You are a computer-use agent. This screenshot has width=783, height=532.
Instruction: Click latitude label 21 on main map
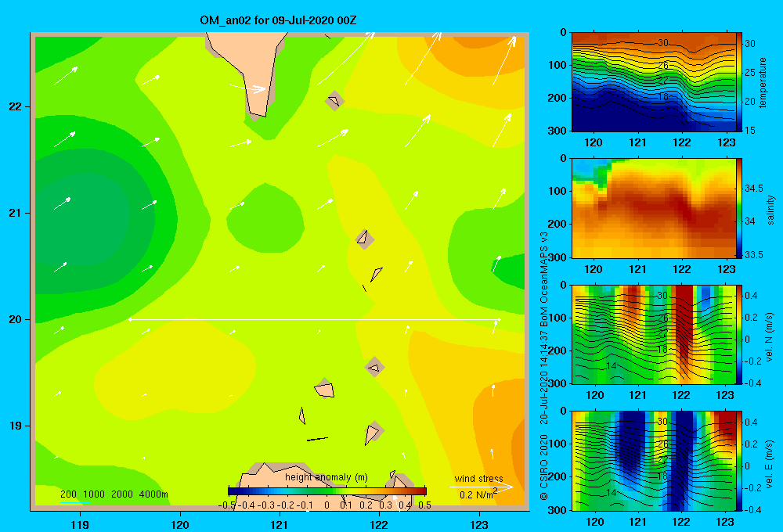14,213
